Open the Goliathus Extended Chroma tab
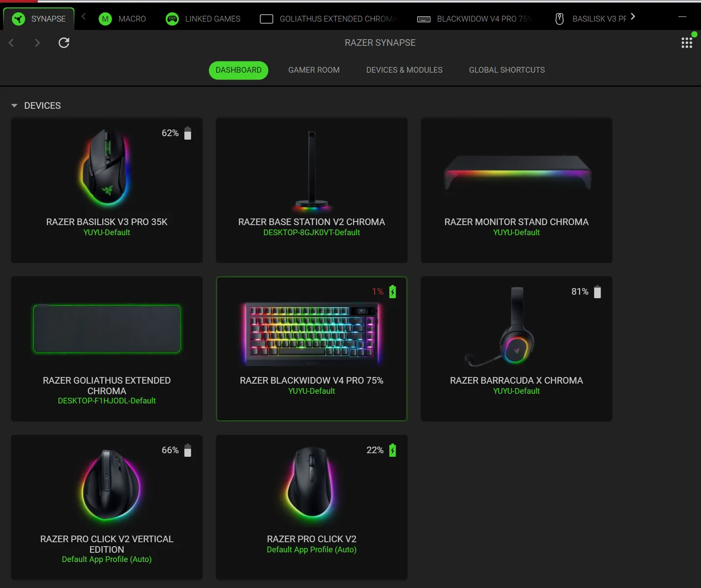Viewport: 701px width, 588px height. click(x=328, y=19)
